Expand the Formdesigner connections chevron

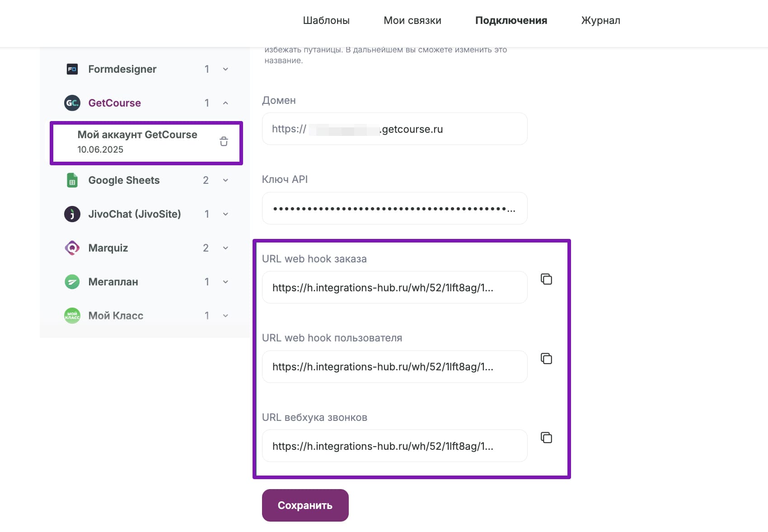[x=225, y=69]
